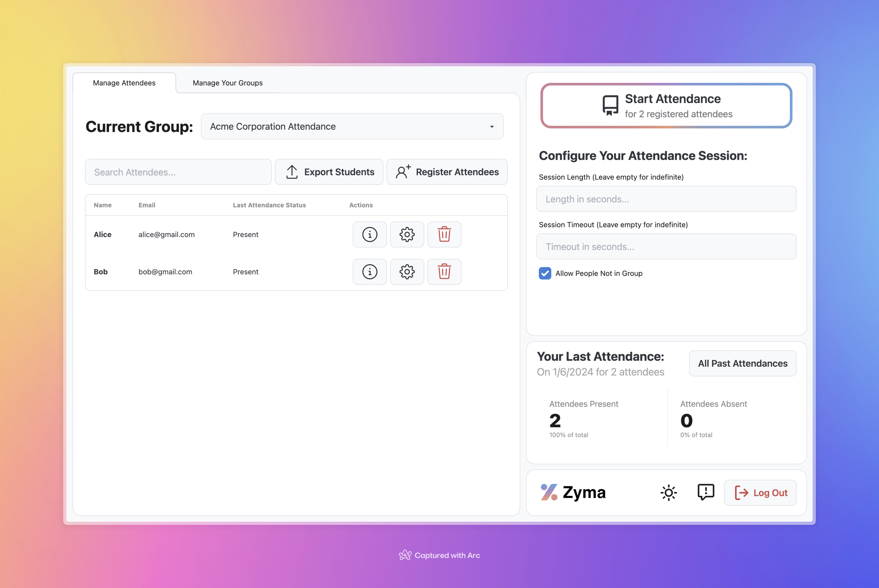Open info for Alice
Image resolution: width=879 pixels, height=588 pixels.
click(x=370, y=234)
